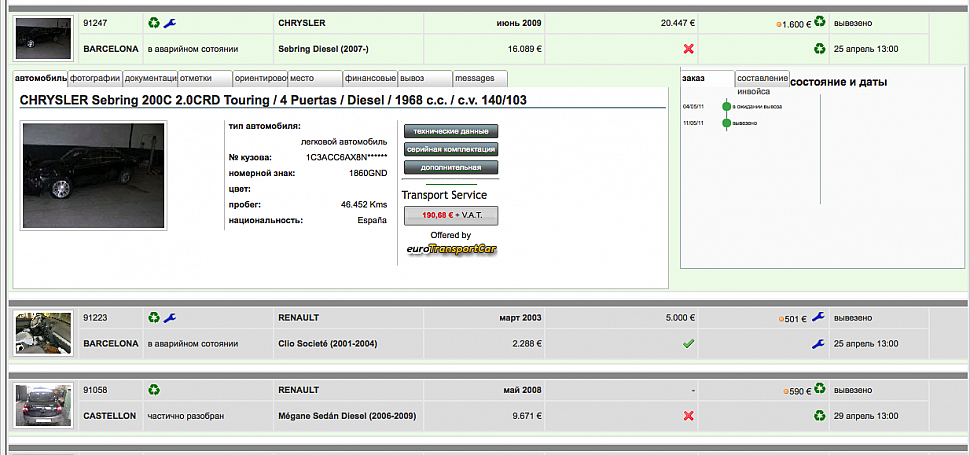
Task: Click the '29 апрель 13:00' date text
Action: (x=866, y=416)
